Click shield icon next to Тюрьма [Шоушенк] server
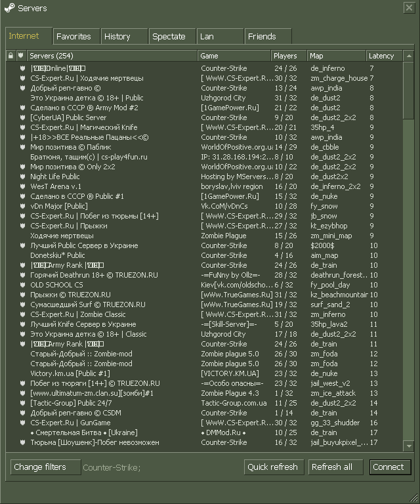Screen dimensions: 420x504 (x=22, y=442)
